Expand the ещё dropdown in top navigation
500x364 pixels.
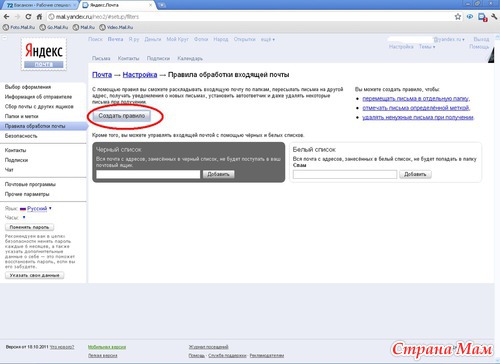coord(268,39)
